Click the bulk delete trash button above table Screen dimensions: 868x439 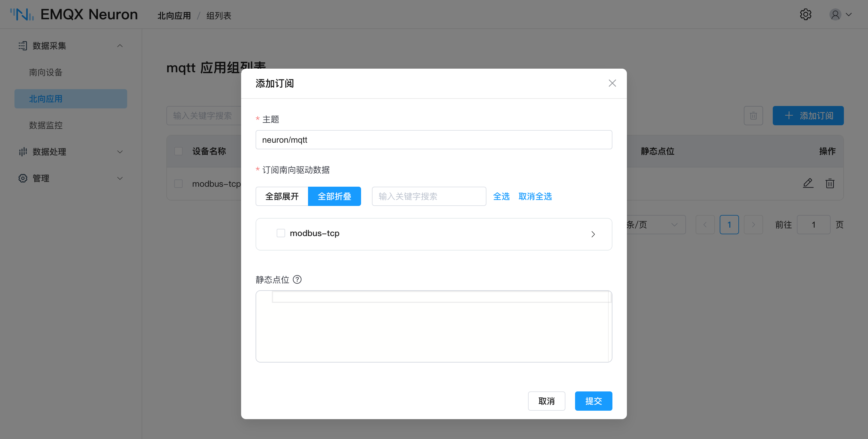click(x=753, y=116)
